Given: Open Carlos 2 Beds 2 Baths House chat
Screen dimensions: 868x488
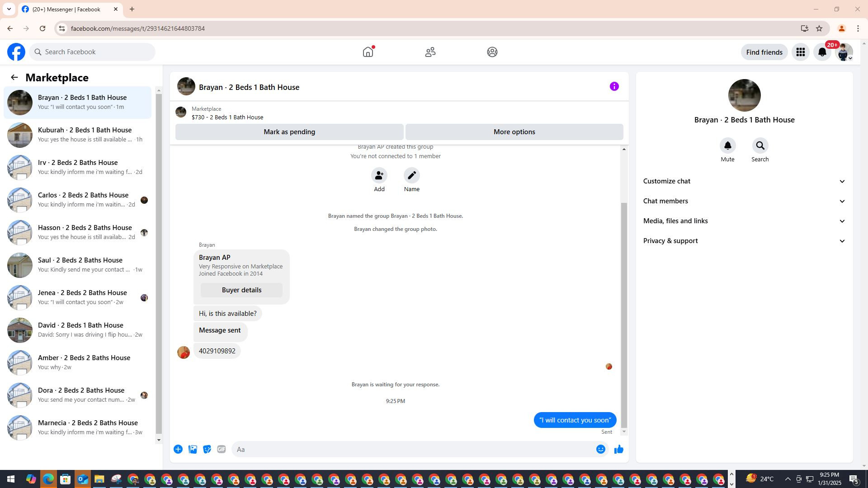Looking at the screenshot, I should (x=78, y=200).
